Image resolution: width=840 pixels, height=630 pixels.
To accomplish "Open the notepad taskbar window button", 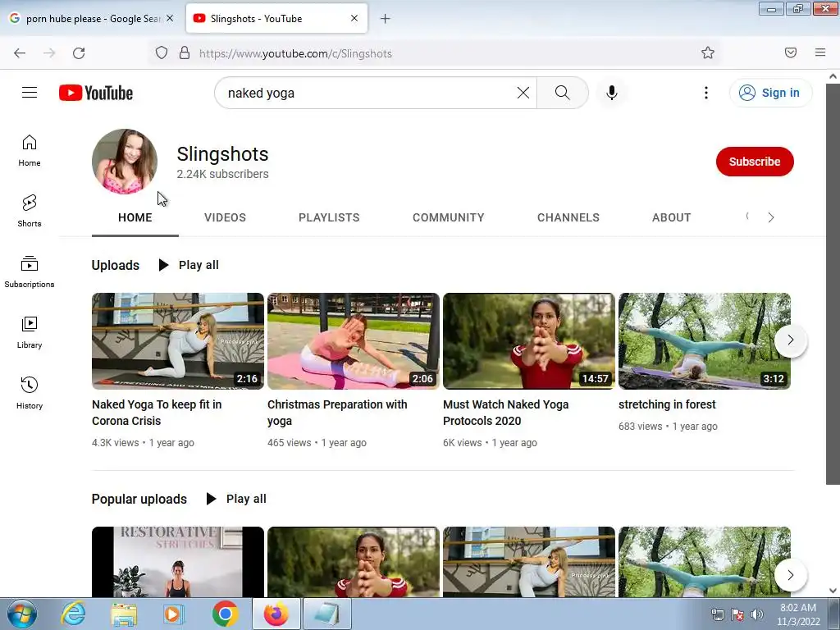I will (x=326, y=614).
